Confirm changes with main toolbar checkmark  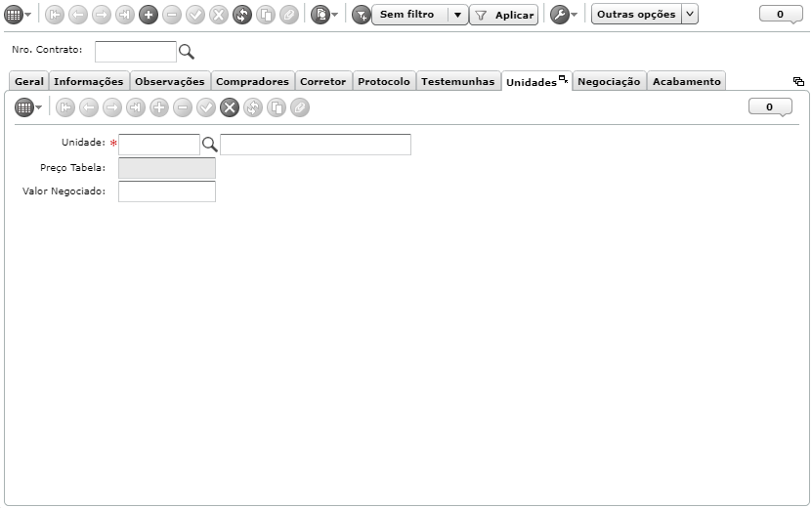[195, 15]
